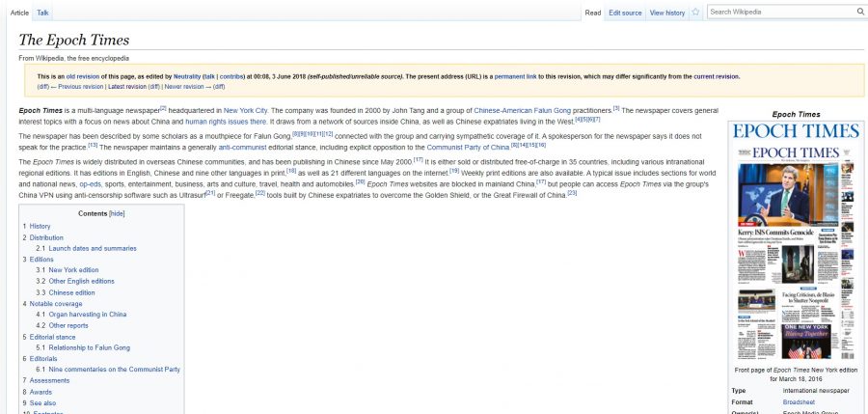The image size is (868, 414).
Task: Go to Nine commentaries on Communist Party
Action: (x=115, y=370)
